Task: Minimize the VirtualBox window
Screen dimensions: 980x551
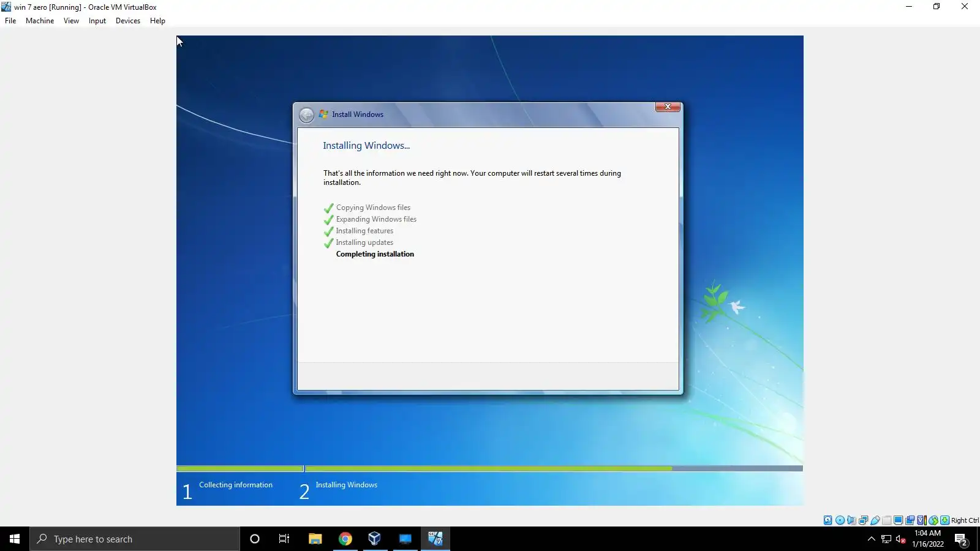Action: click(909, 7)
